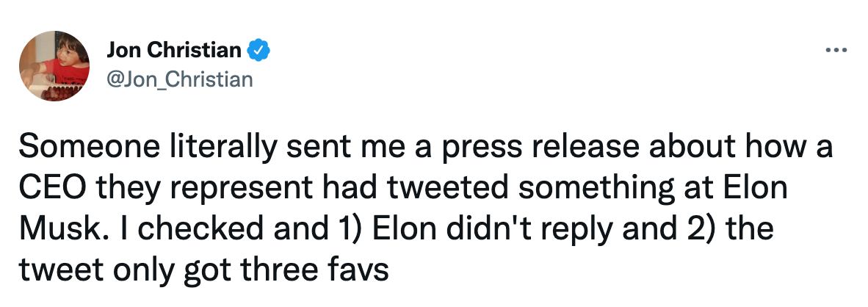Click the display name Jon Christian
The height and width of the screenshot is (307, 868).
click(x=173, y=51)
